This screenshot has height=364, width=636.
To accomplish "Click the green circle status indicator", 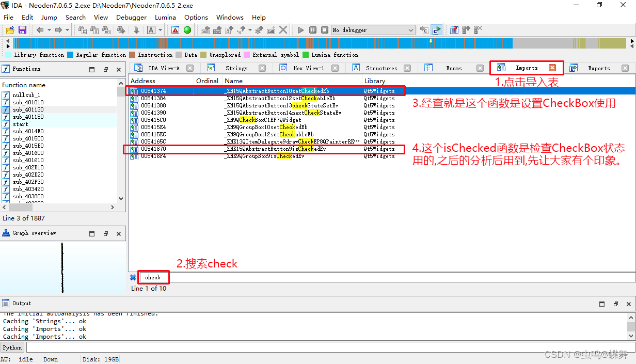I will tap(187, 30).
